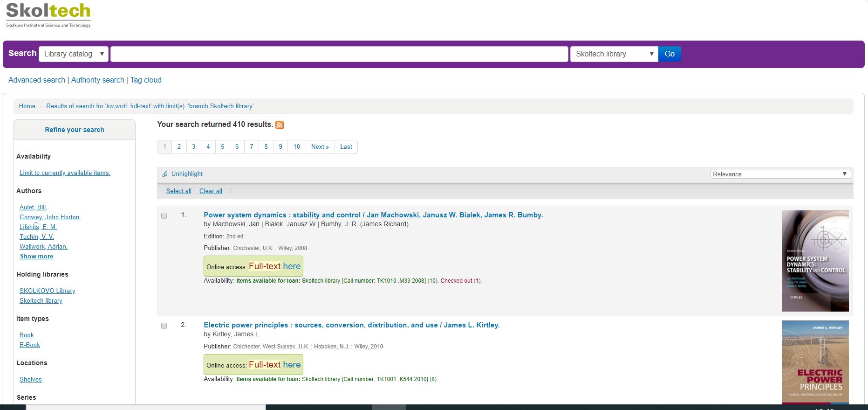Jump to Last results page
The width and height of the screenshot is (868, 410).
coord(346,146)
